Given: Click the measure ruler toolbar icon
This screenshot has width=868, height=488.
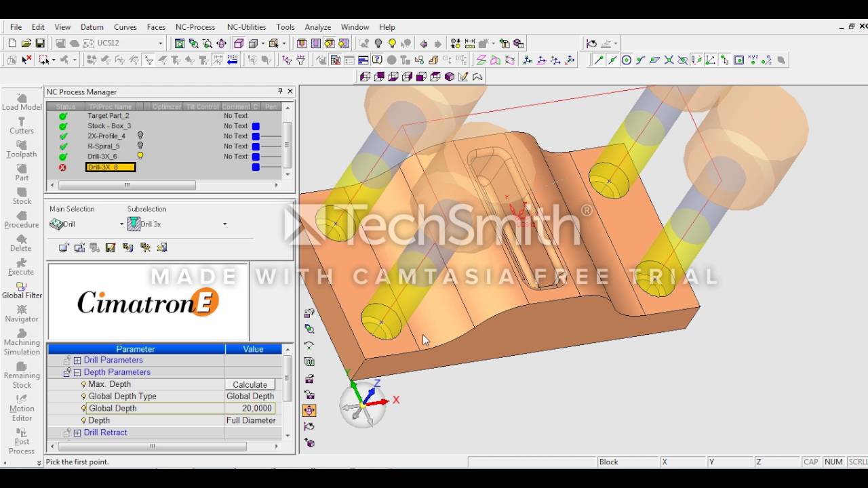Looking at the screenshot, I should point(469,43).
